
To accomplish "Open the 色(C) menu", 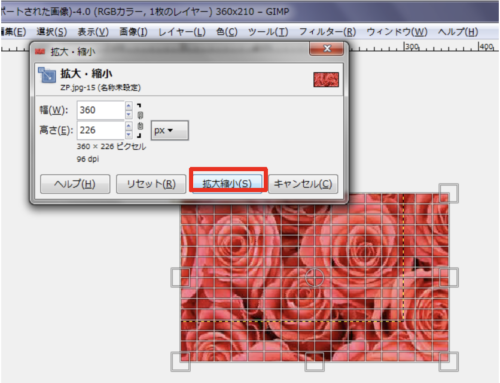I will coord(227,32).
